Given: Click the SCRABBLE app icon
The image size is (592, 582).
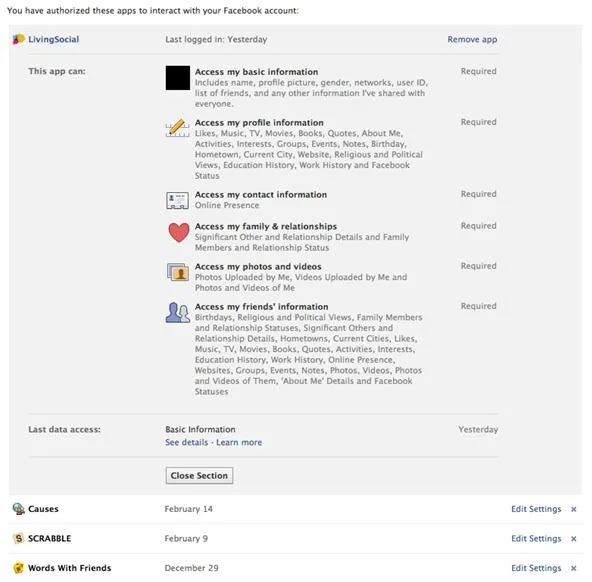Looking at the screenshot, I should (18, 539).
